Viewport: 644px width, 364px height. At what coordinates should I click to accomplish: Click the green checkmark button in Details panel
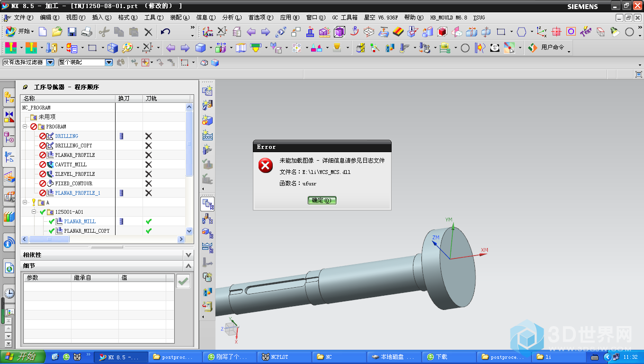pyautogui.click(x=183, y=281)
